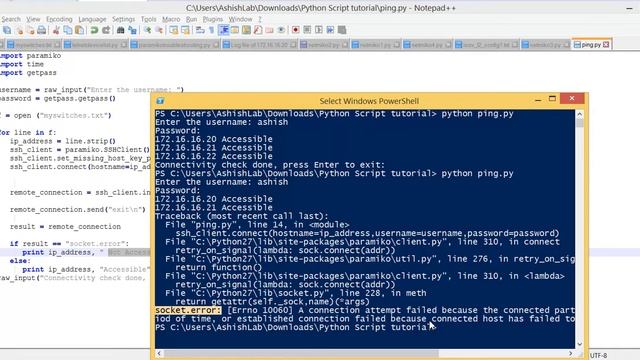Maximize the Windows PowerShell window
The width and height of the screenshot is (640, 360).
tap(552, 99)
